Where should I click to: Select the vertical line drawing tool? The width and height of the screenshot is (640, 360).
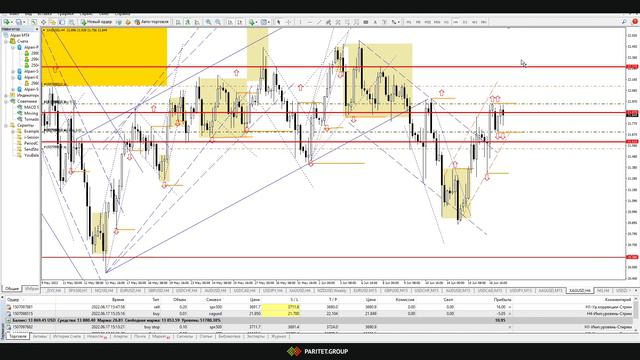coord(300,22)
